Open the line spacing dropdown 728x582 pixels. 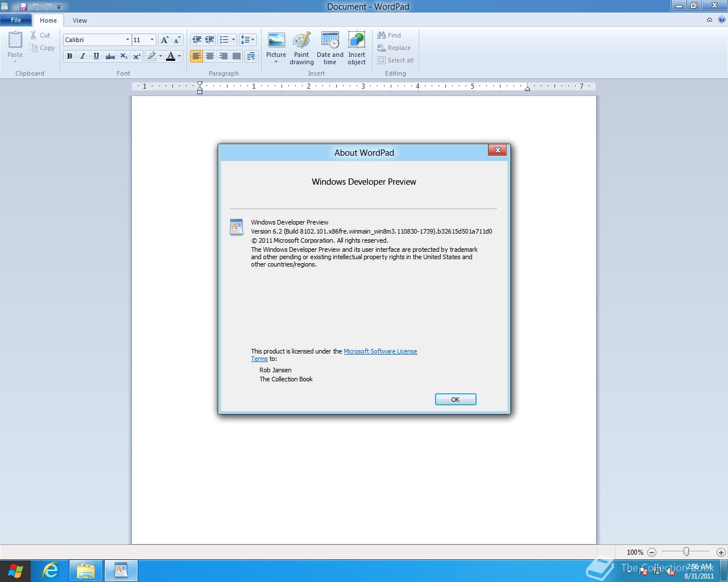pyautogui.click(x=247, y=40)
